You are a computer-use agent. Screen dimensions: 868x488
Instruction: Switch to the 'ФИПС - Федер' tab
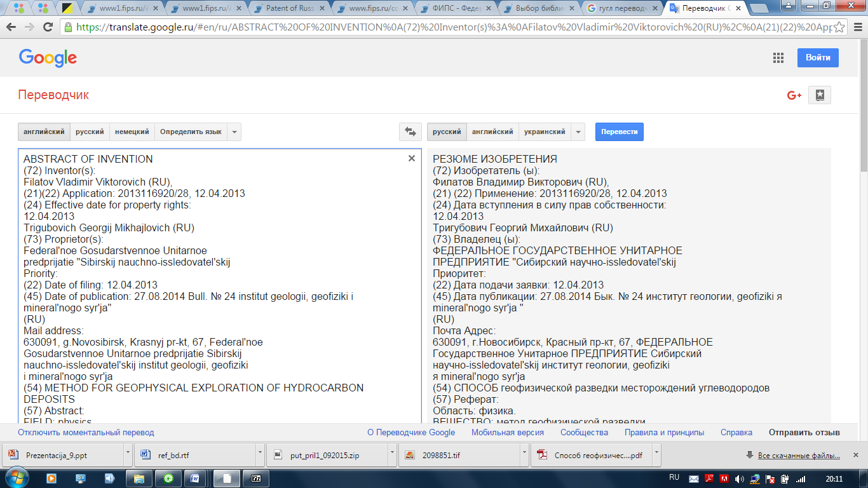457,9
